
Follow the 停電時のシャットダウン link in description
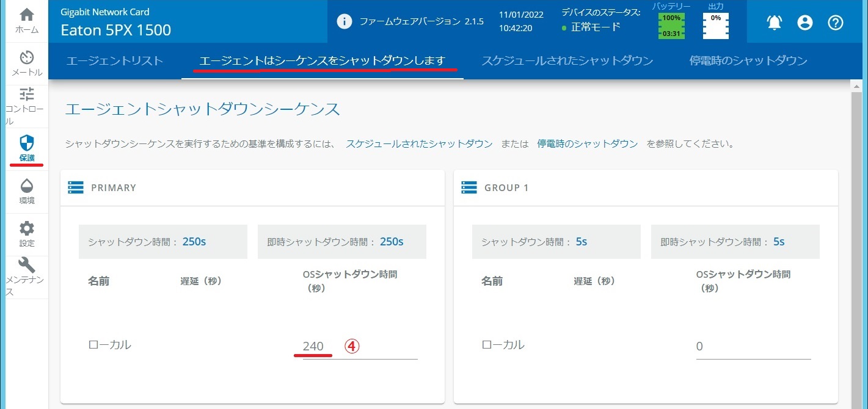(587, 144)
